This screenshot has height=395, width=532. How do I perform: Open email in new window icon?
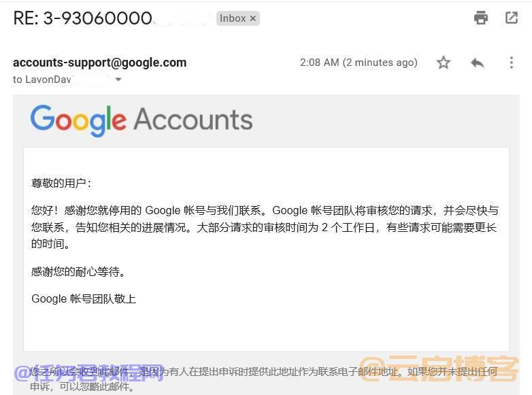tap(512, 18)
